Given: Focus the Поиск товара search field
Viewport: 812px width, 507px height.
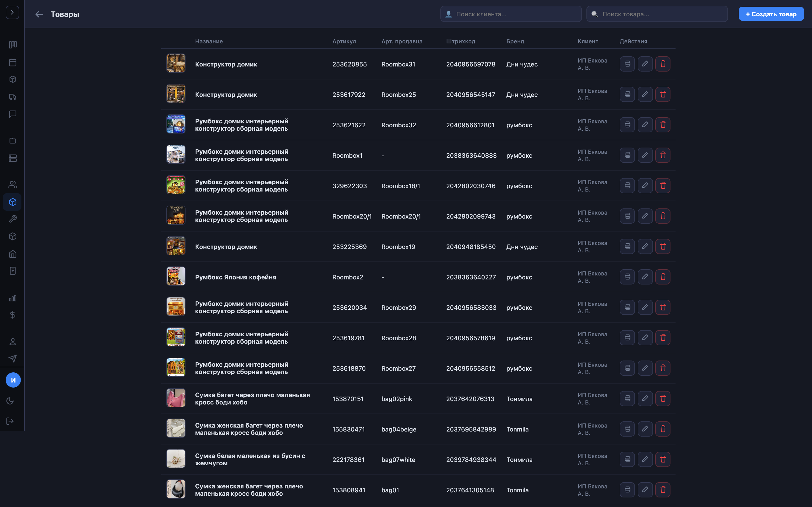Looking at the screenshot, I should click(657, 14).
